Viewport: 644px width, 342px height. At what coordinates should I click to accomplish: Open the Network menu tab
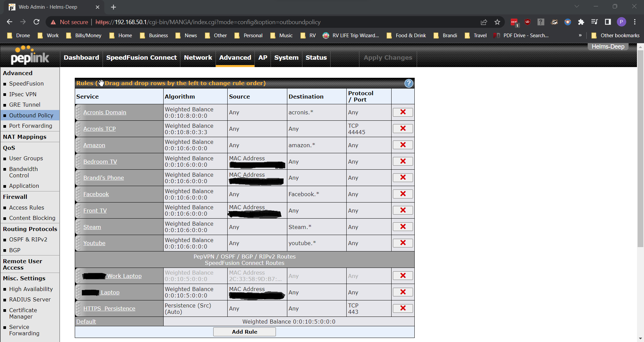pos(198,58)
